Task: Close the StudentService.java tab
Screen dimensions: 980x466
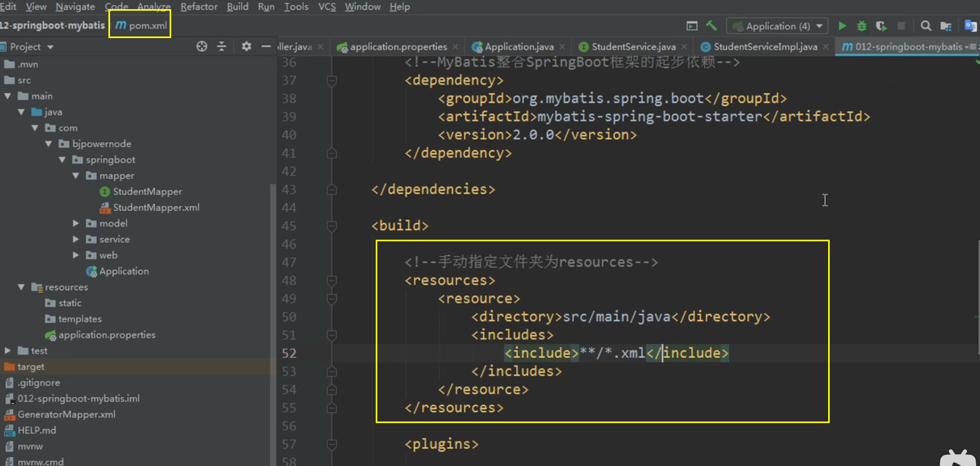Action: click(x=684, y=47)
